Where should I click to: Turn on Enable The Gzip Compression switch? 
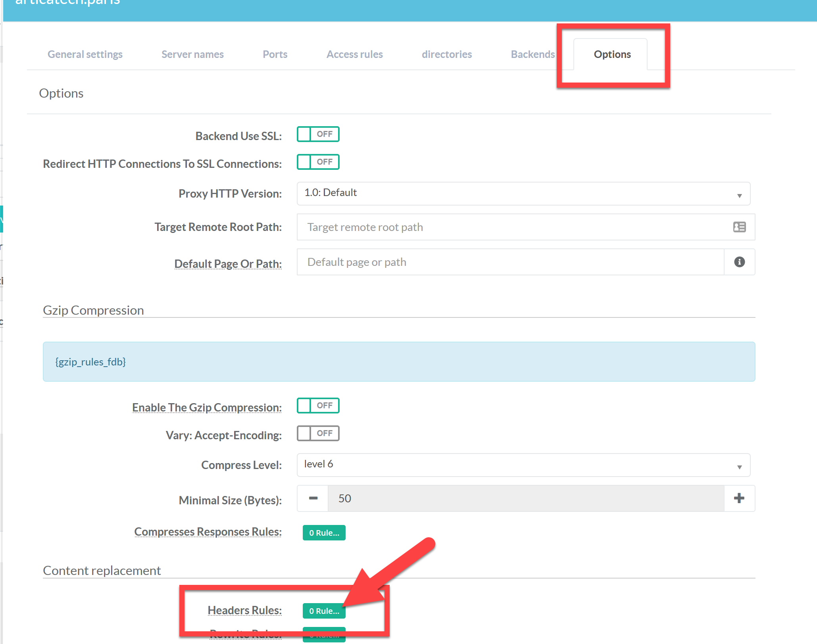[x=318, y=406]
